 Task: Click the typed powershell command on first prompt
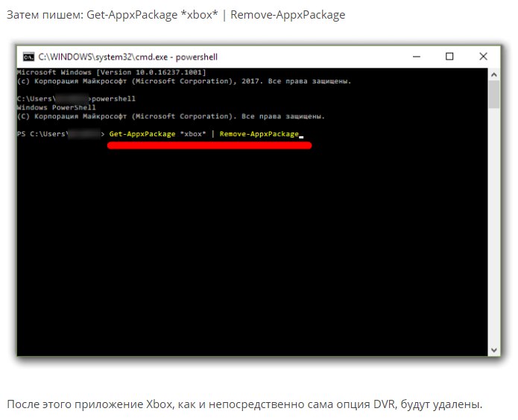point(114,98)
